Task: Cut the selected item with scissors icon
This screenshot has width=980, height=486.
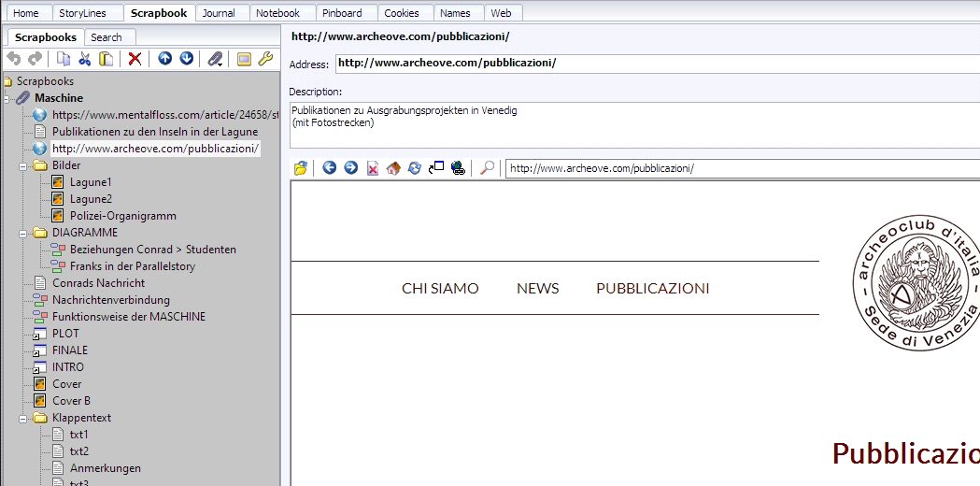Action: pos(85,59)
